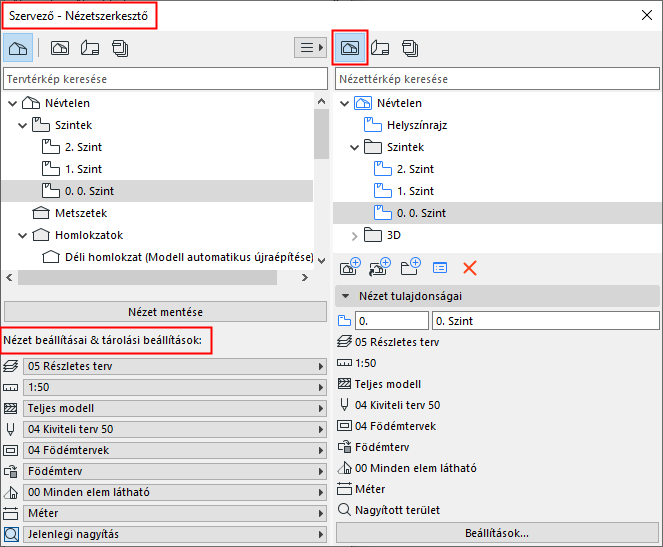Collapse the Névtelen project in left tree
Viewport: 663px width, 547px height.
click(x=13, y=103)
